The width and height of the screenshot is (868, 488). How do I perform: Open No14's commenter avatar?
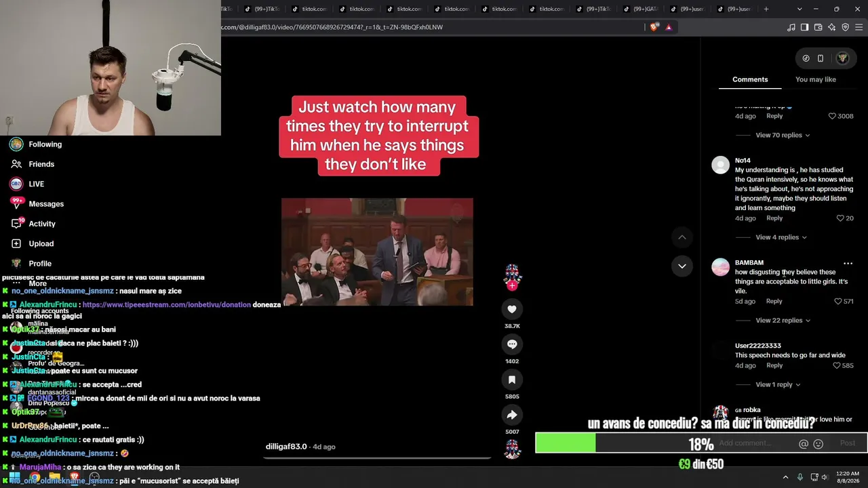pos(720,165)
